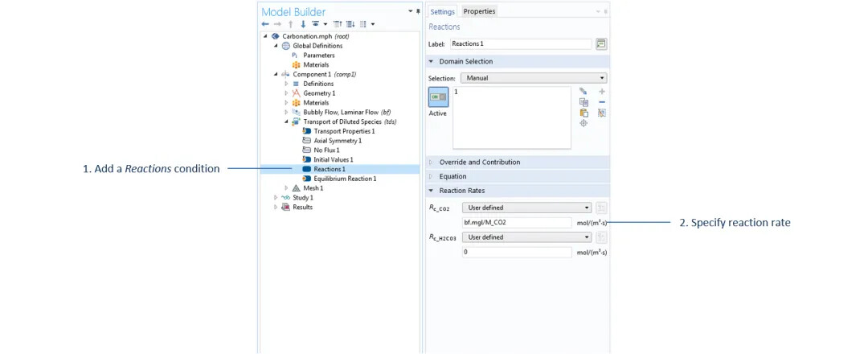Select Transport Properties 1 in the tree

coord(344,131)
